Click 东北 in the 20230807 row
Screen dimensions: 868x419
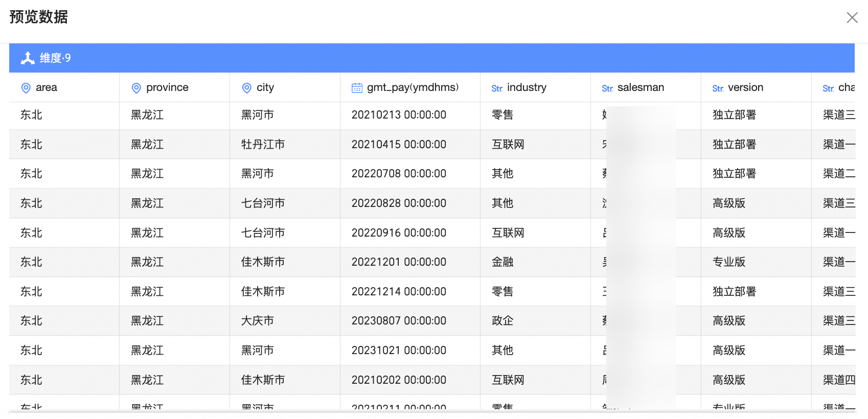[x=31, y=321]
